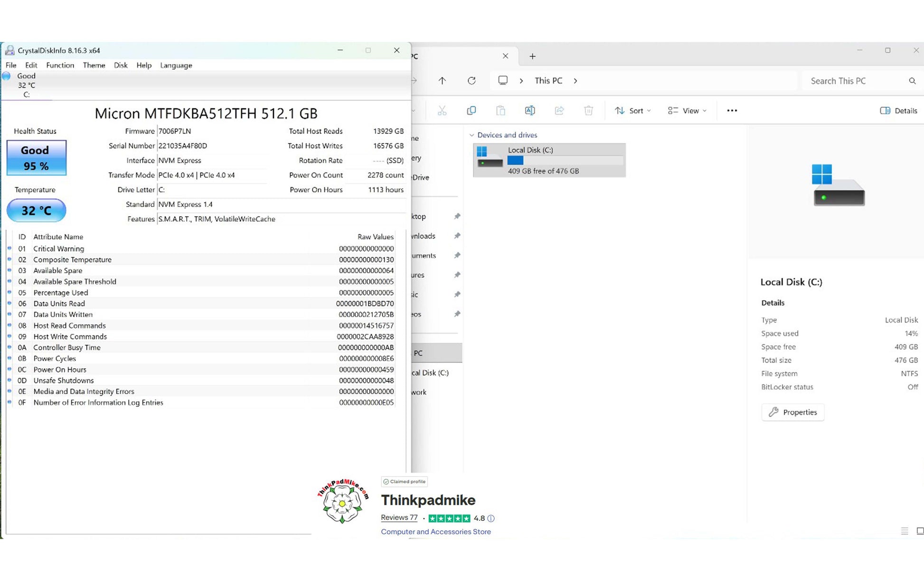Click the Up arrow navigation icon
The height and width of the screenshot is (581, 924).
point(442,81)
